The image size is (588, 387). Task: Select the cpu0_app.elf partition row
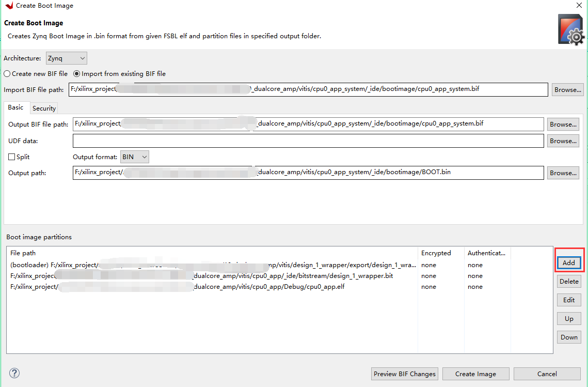279,287
